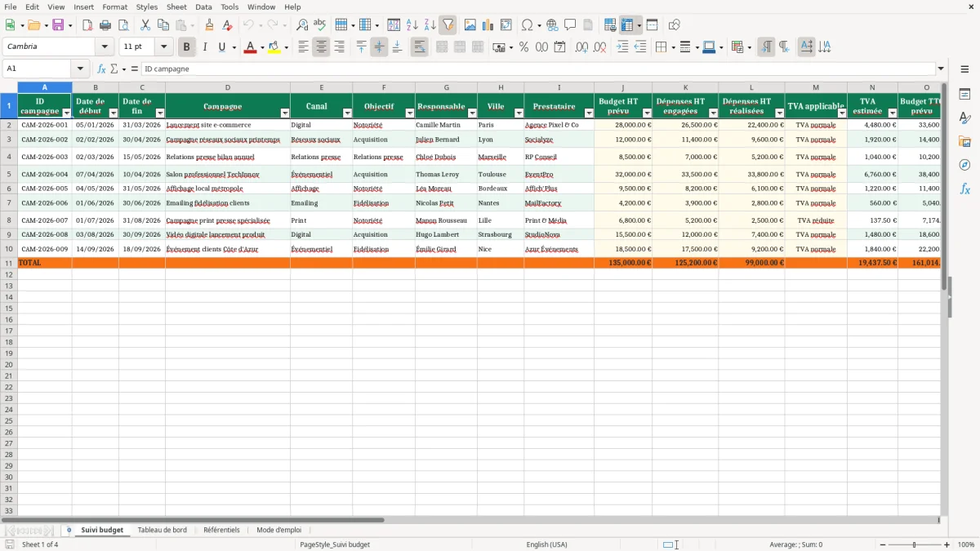Open the font name dropdown
This screenshot has height=551, width=980.
[105, 47]
